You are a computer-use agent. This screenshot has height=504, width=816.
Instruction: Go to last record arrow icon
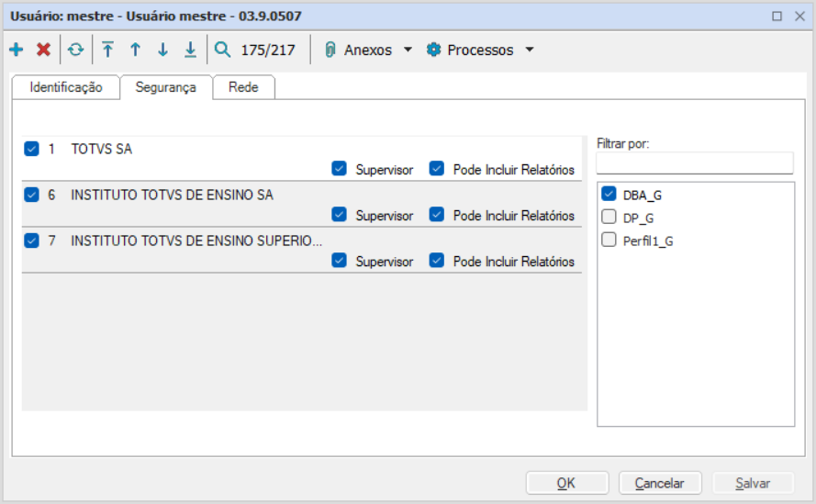tap(191, 50)
